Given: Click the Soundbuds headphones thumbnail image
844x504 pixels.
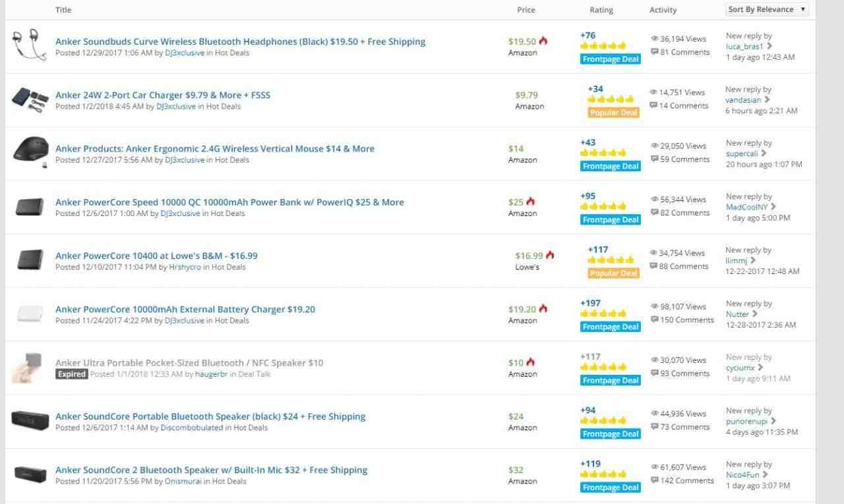Looking at the screenshot, I should pyautogui.click(x=30, y=45).
